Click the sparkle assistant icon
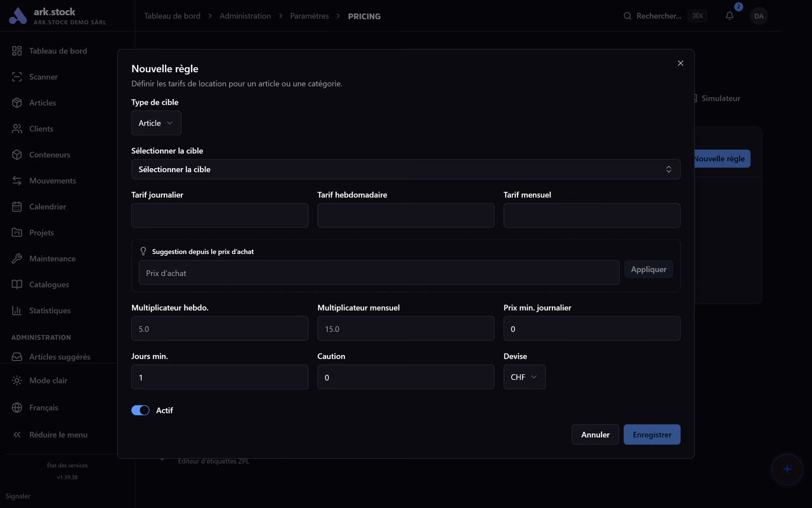The height and width of the screenshot is (508, 812). point(787,469)
